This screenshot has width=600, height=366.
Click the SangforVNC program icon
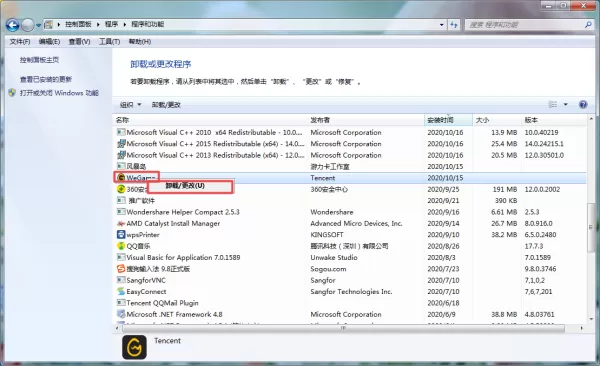pyautogui.click(x=121, y=280)
